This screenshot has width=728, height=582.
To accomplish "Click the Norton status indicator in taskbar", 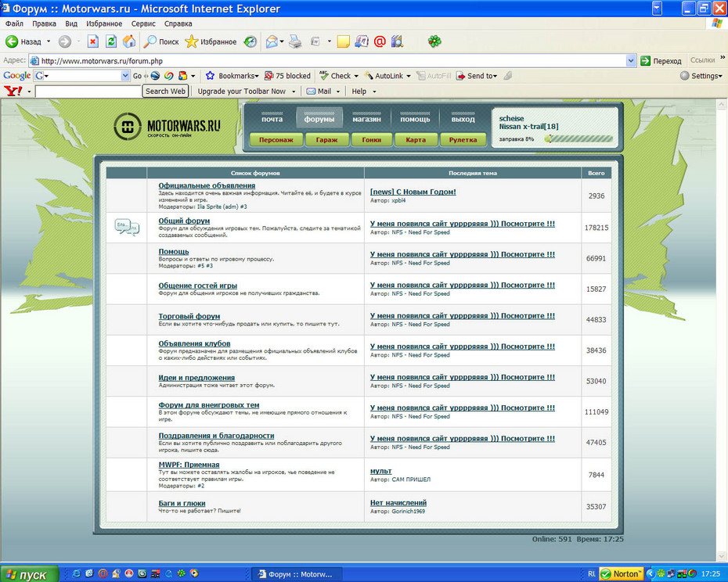I will 621,573.
